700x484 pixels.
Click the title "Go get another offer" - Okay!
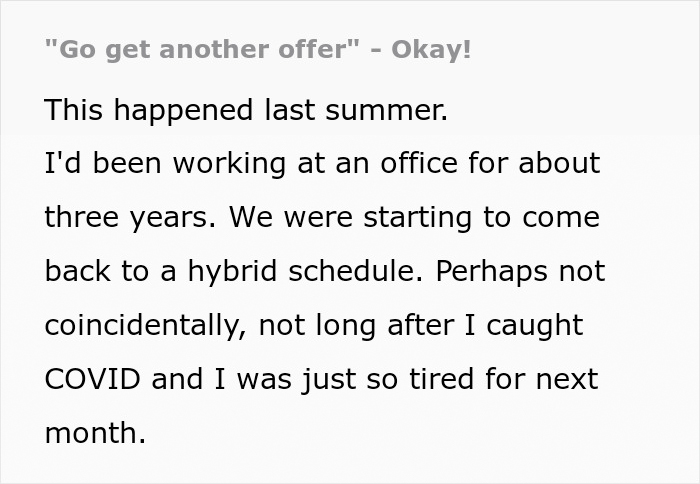click(x=257, y=51)
